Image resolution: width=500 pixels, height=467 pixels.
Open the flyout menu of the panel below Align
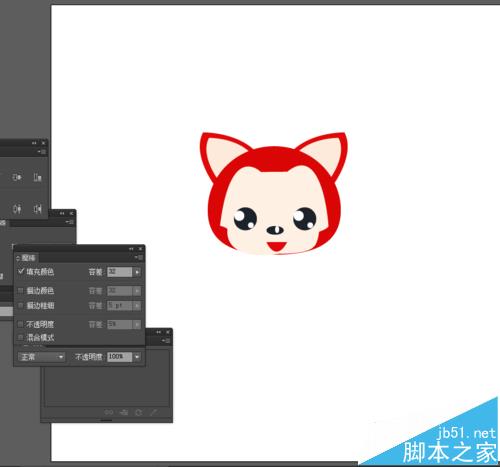(70, 222)
